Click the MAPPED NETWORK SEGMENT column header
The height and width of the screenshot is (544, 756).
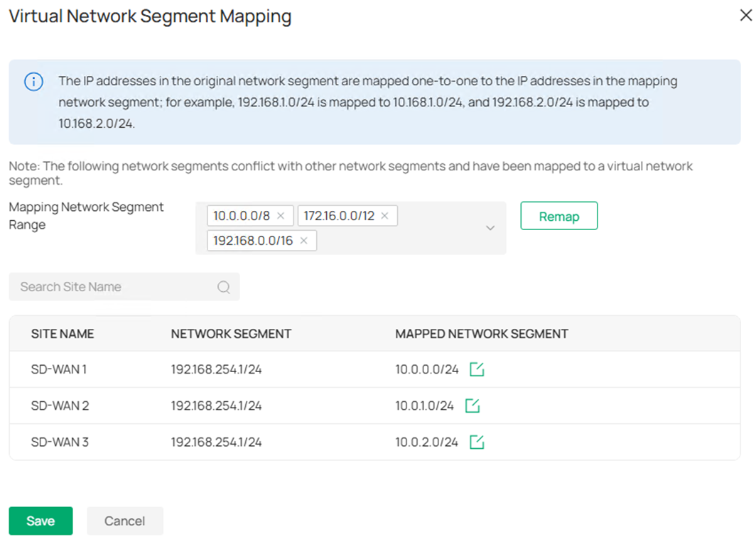(482, 334)
